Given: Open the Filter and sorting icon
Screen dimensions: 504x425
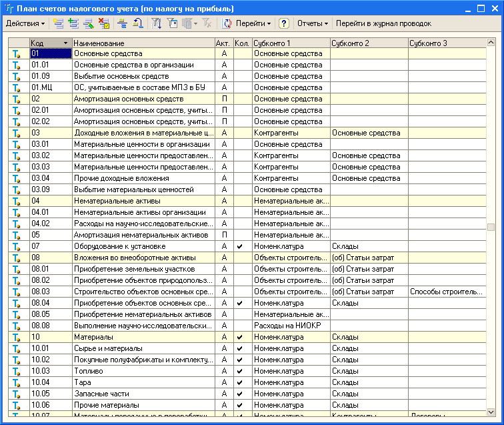Looking at the screenshot, I should click(x=157, y=23).
